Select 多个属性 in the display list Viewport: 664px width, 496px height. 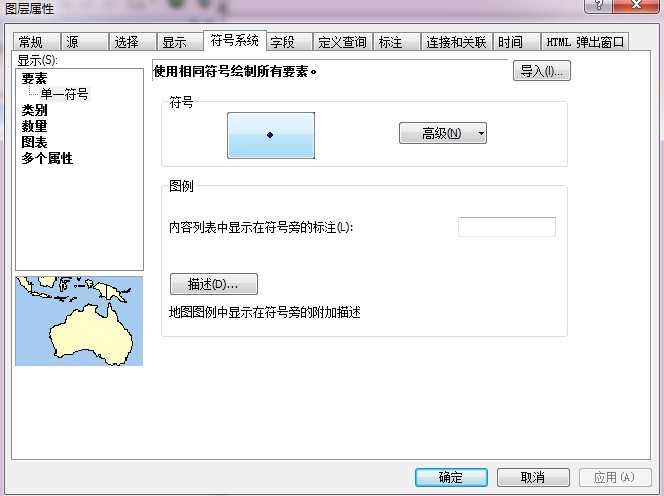point(47,158)
